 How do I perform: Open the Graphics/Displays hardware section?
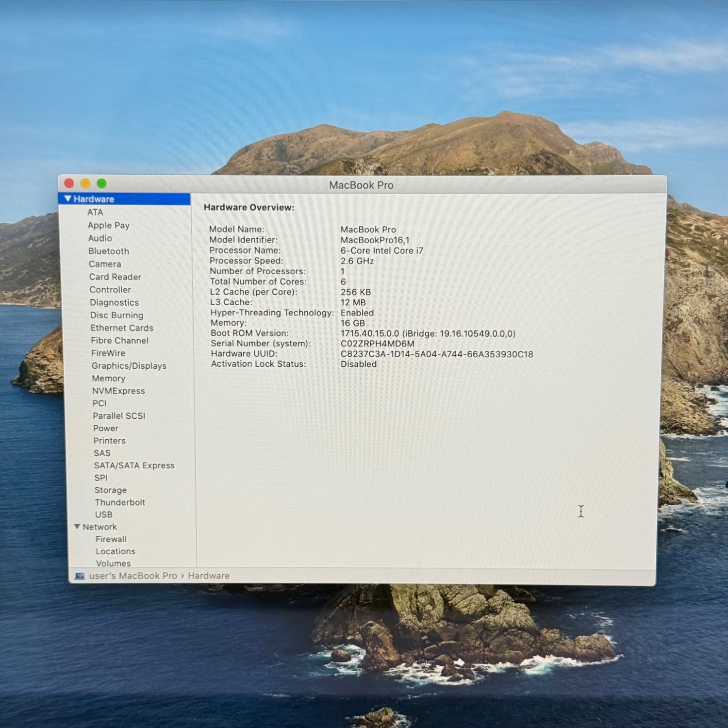[129, 366]
